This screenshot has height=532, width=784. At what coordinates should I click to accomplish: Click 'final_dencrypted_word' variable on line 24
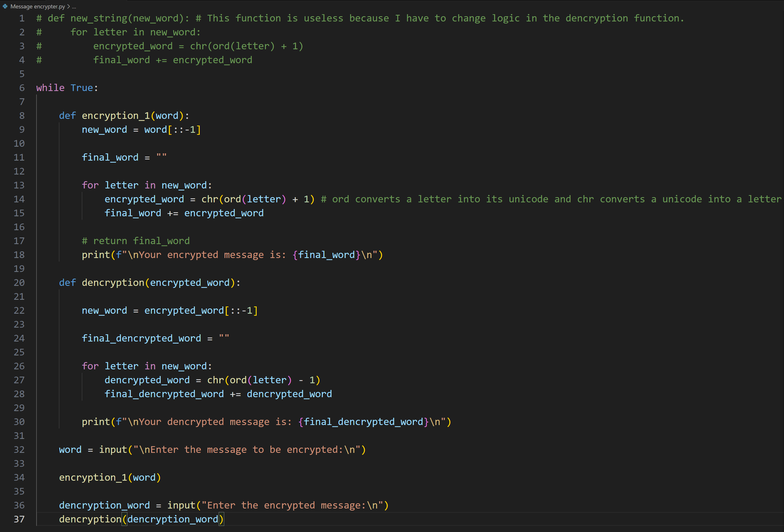click(x=141, y=339)
